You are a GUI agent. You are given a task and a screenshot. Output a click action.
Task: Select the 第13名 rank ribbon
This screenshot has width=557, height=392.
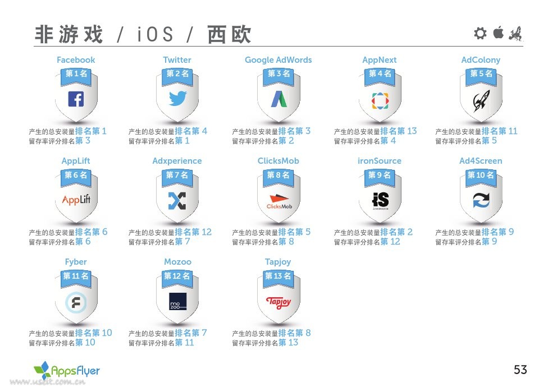click(x=278, y=279)
